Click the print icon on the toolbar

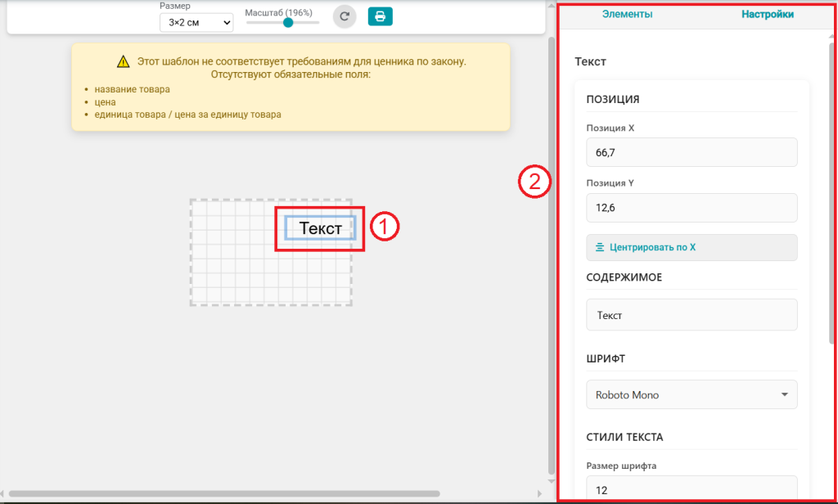(380, 16)
